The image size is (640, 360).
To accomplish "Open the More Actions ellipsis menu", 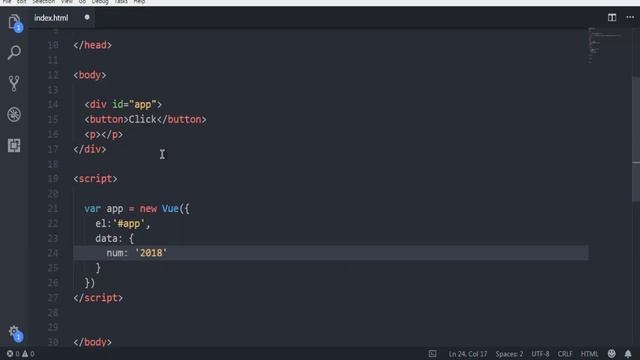I will tap(630, 18).
